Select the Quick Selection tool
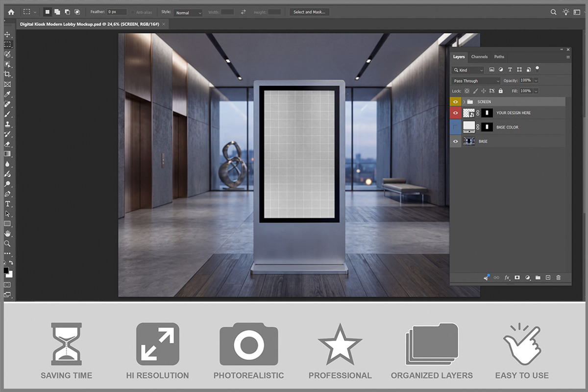This screenshot has height=392, width=588. 7,54
